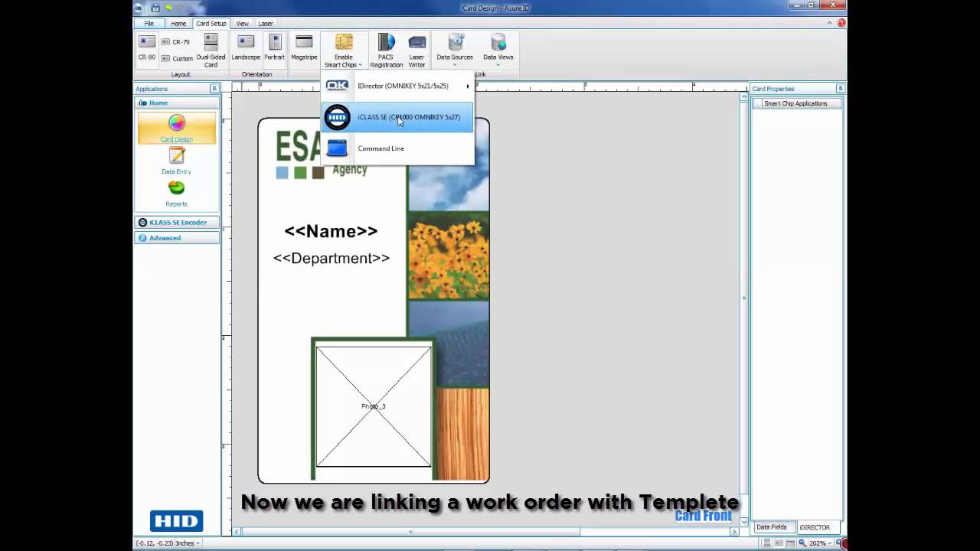Open the Reports application
The height and width of the screenshot is (551, 980).
177,194
